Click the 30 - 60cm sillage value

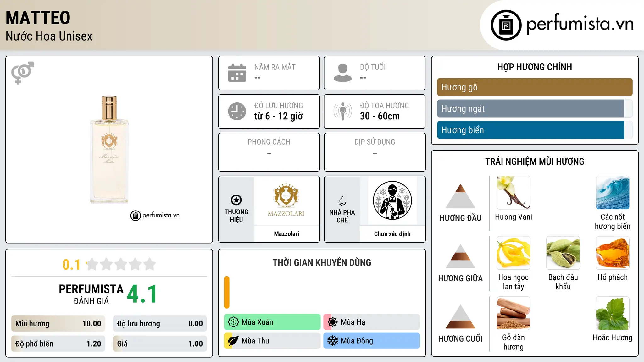click(380, 116)
